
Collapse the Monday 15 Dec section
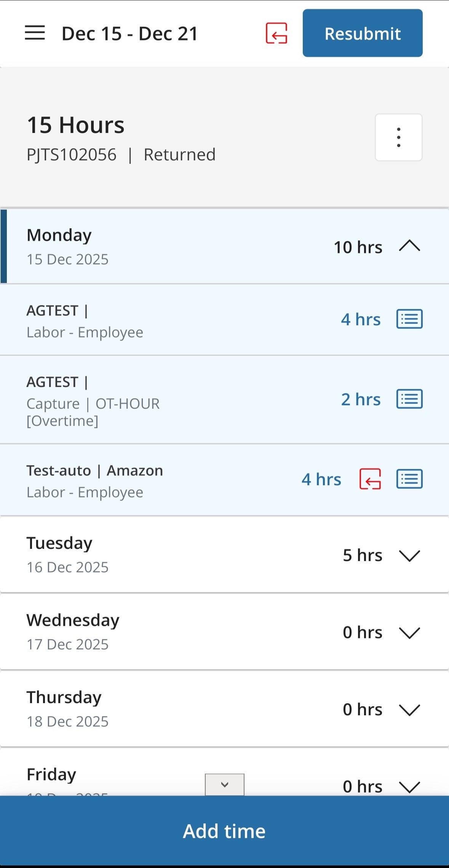[x=409, y=246]
